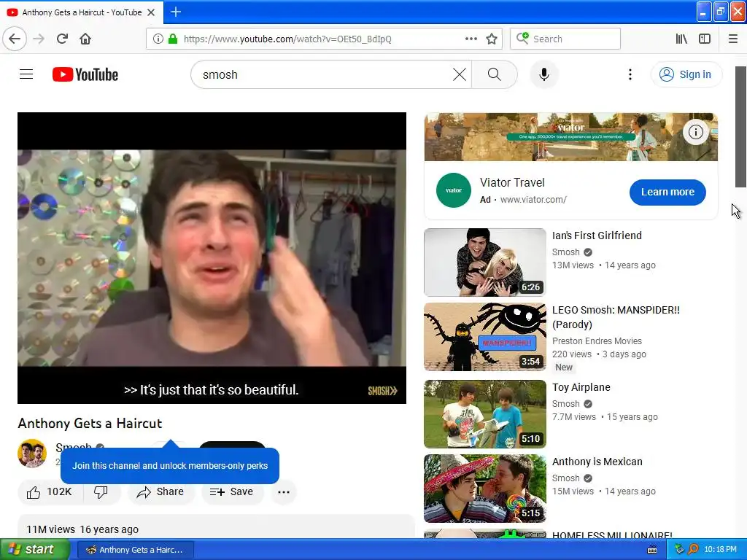This screenshot has height=560, width=747.
Task: Open the Firefox library icon
Action: click(x=681, y=39)
